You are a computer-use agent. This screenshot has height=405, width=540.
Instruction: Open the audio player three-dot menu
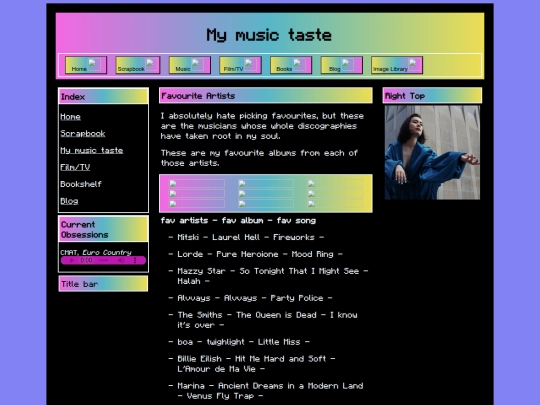135,260
